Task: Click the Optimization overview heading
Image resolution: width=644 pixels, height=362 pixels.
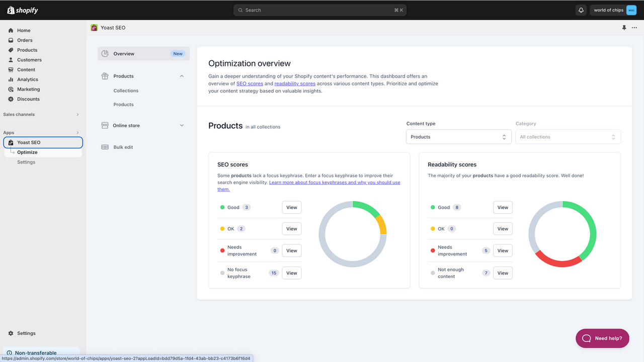Action: pyautogui.click(x=250, y=63)
